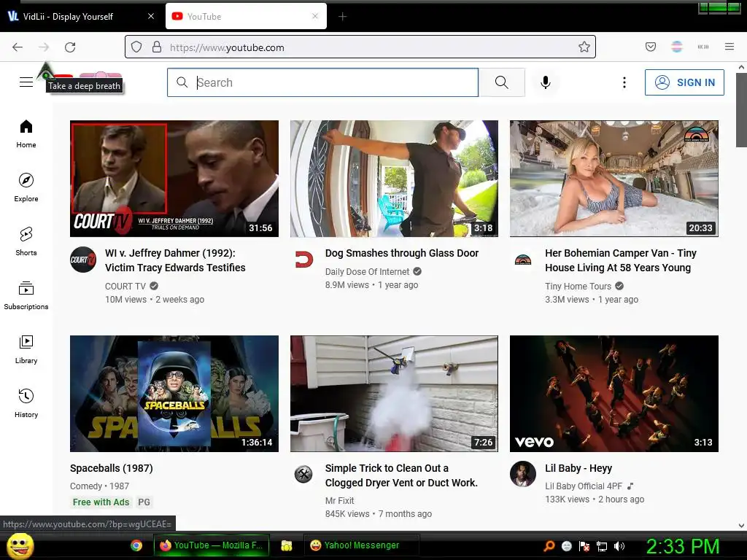Bookmark this page with the star

point(584,47)
